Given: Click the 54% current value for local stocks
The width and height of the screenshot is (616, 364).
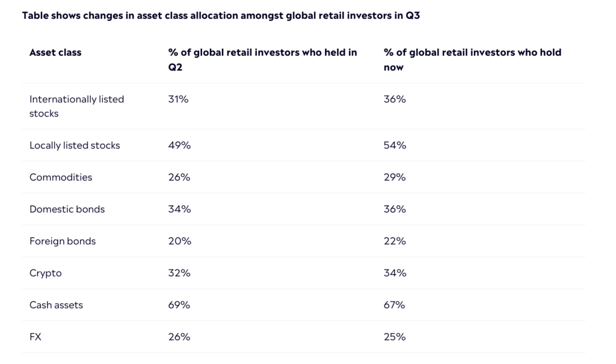Looking at the screenshot, I should (x=395, y=145).
